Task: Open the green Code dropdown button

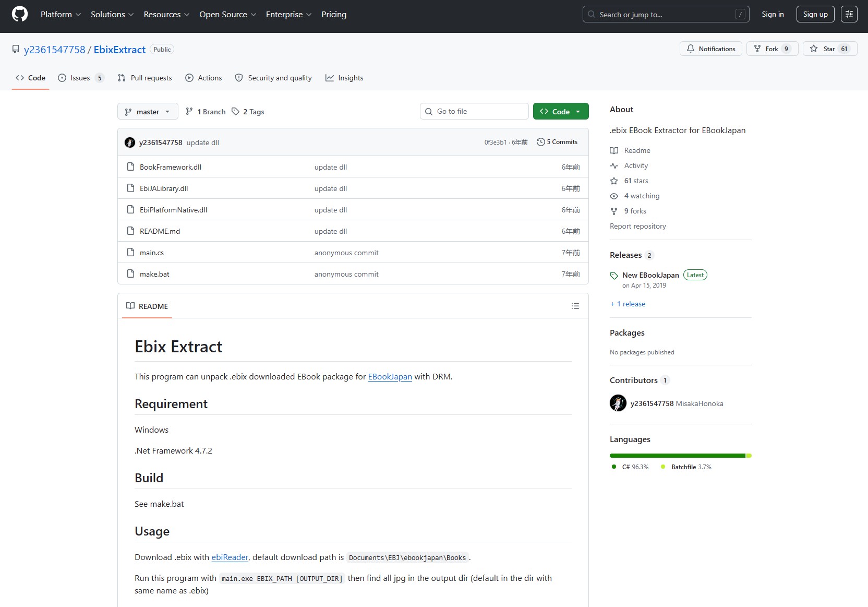Action: point(560,112)
